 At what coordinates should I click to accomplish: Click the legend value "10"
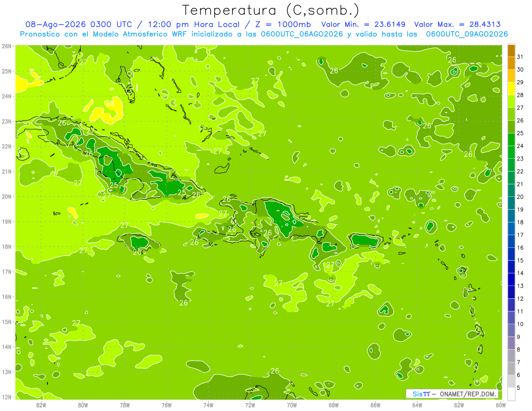520,324
